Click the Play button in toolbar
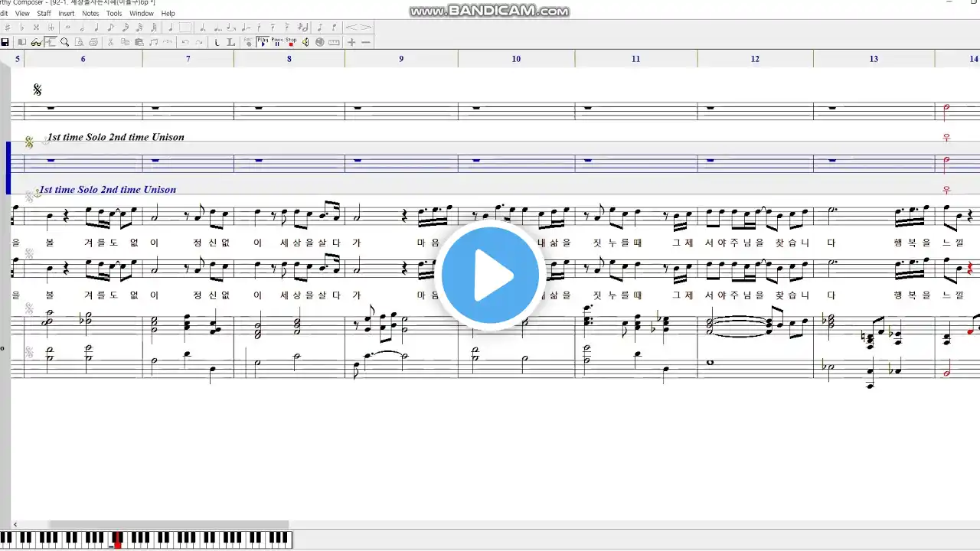This screenshot has height=551, width=980. tap(263, 42)
